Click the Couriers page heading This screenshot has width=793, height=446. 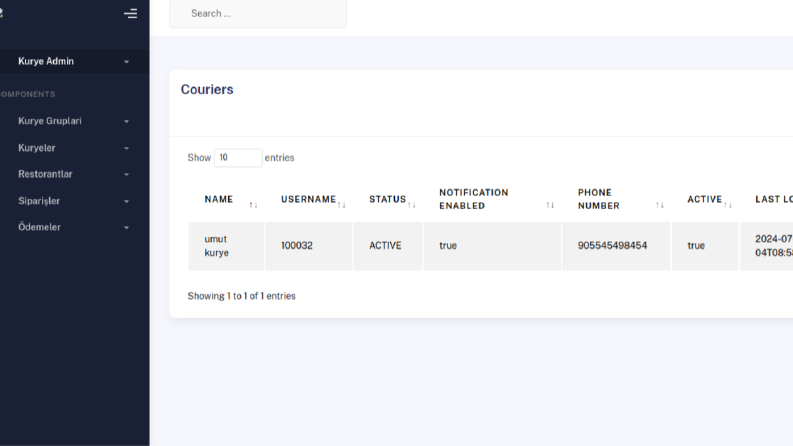pyautogui.click(x=207, y=90)
